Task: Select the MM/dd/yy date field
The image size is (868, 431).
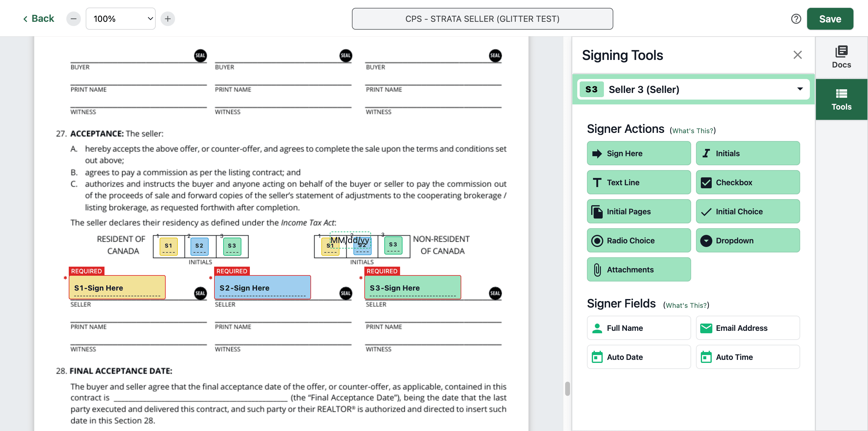Action: 350,240
